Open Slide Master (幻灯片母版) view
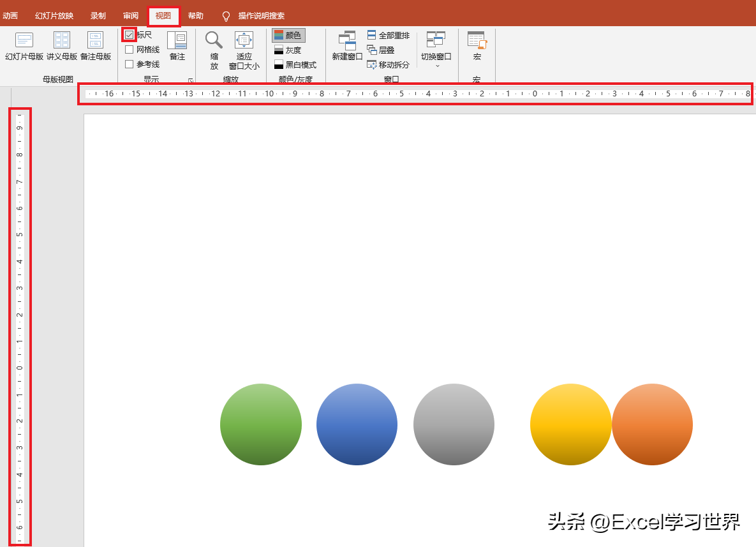Viewport: 756px width, 547px height. [24, 47]
